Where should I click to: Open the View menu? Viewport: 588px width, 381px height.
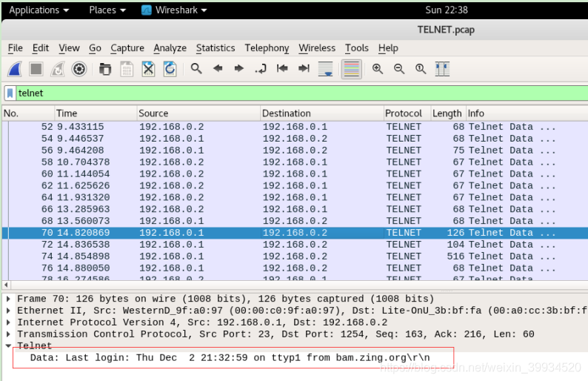click(69, 48)
